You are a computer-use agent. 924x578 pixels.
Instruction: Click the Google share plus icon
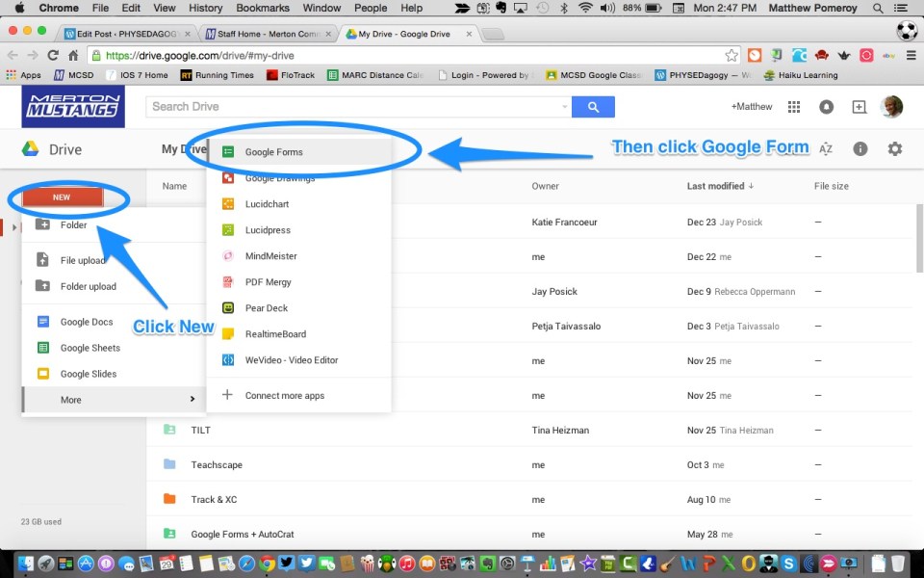860,107
